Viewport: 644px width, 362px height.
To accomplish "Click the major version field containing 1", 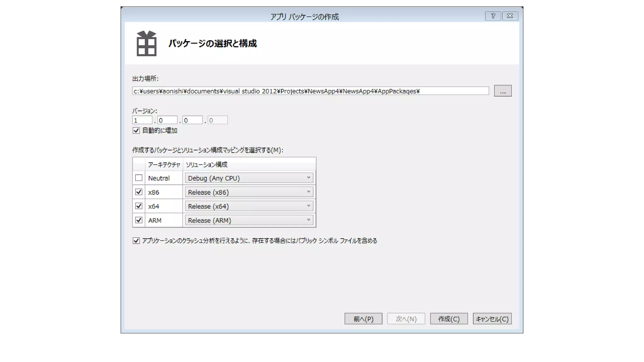I will 142,120.
